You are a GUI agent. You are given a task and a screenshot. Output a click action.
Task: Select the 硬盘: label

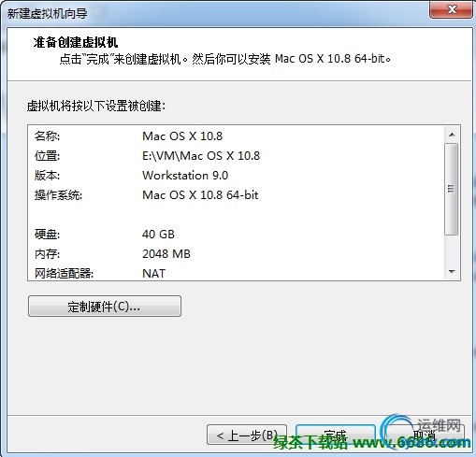[x=47, y=235]
